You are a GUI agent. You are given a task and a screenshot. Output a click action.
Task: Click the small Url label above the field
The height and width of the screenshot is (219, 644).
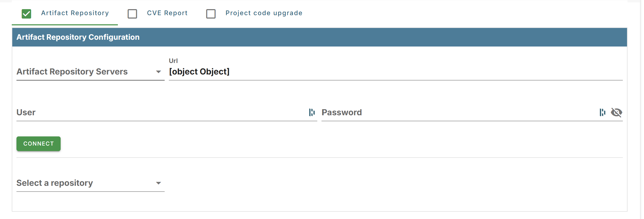173,61
